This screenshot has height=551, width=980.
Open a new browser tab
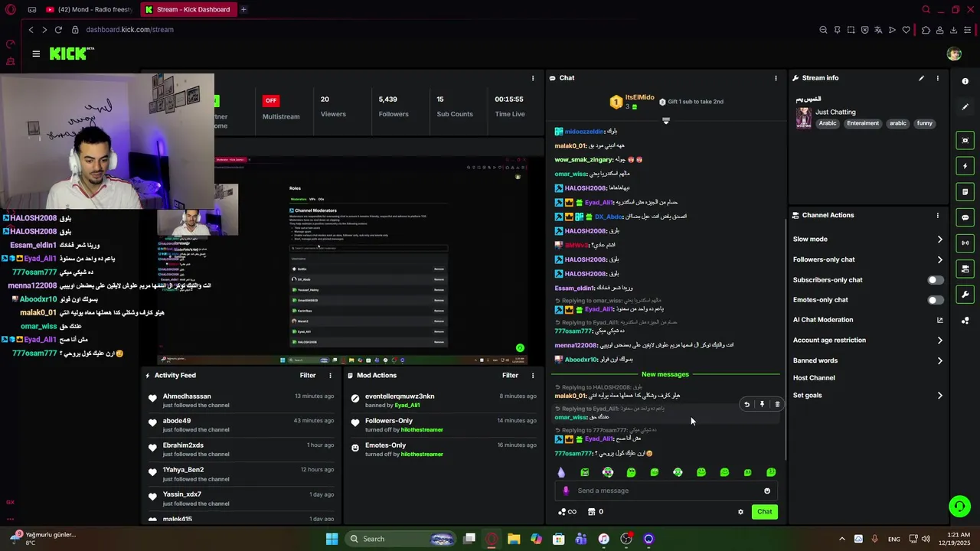click(x=243, y=10)
